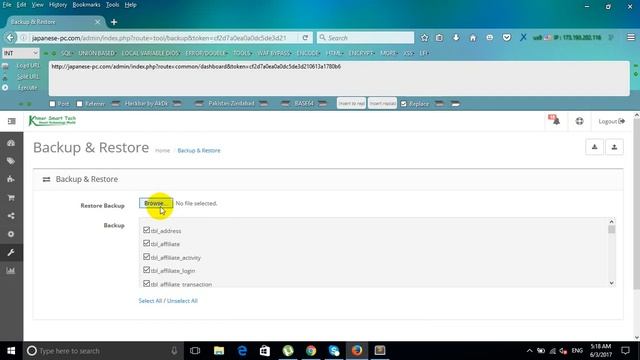640x360 pixels.
Task: Open the Windows Start menu
Action: click(11, 351)
